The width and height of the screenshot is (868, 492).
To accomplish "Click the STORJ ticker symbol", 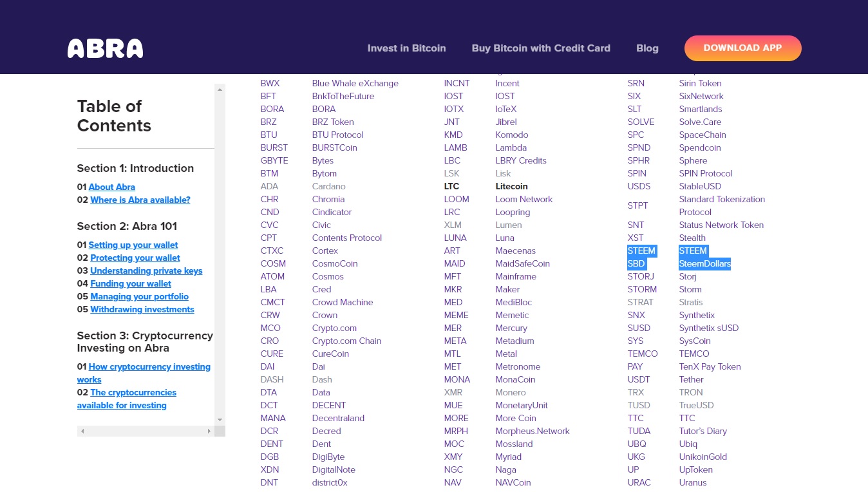I will coord(641,276).
